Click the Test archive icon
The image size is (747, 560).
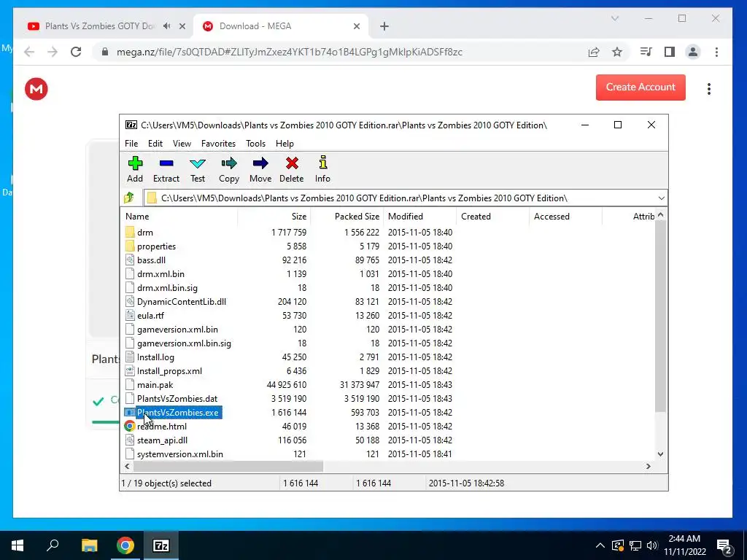(x=197, y=164)
